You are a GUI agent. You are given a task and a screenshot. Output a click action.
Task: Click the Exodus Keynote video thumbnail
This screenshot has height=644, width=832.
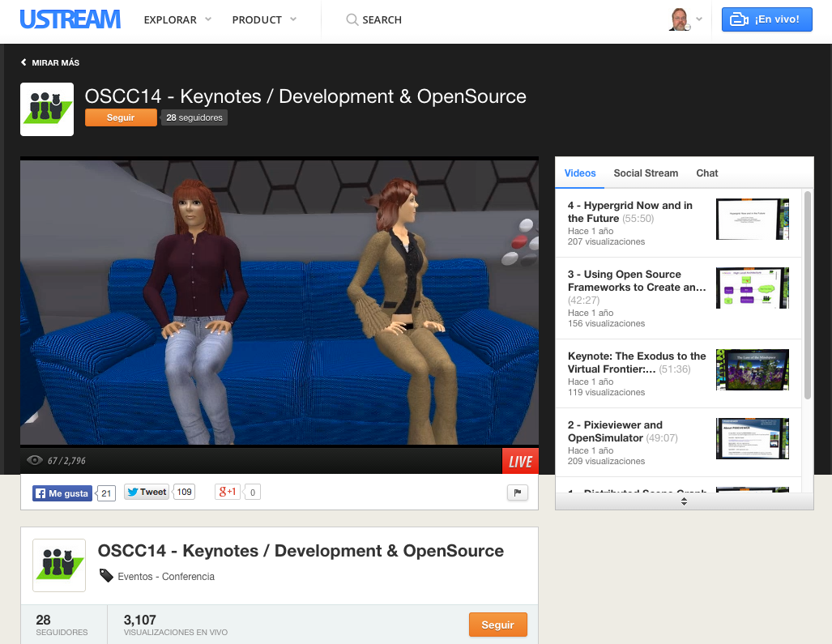[753, 369]
